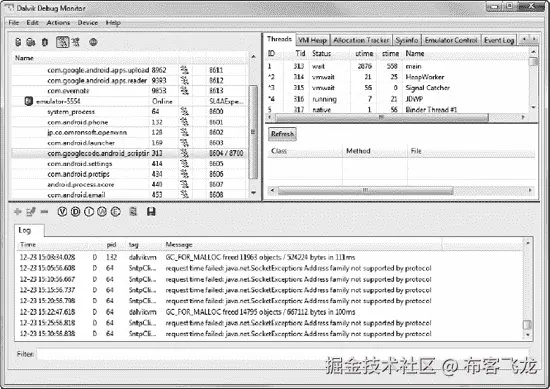Click the device list vertical scrollbar thumb

(253, 132)
